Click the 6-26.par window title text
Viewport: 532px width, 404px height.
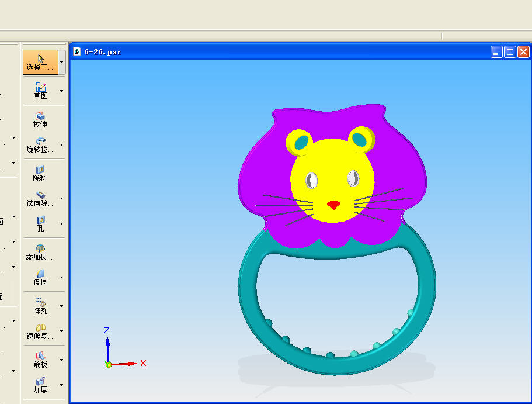click(x=102, y=52)
